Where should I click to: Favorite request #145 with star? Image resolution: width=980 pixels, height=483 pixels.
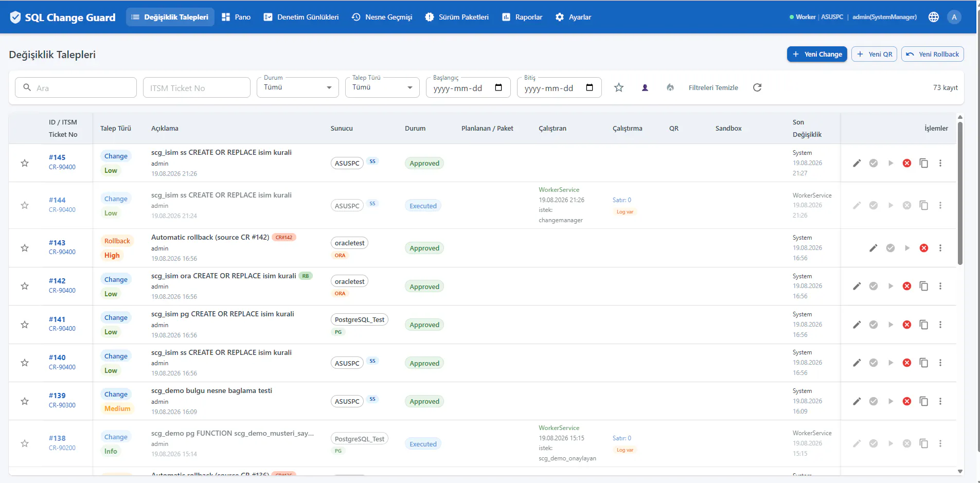(x=25, y=163)
